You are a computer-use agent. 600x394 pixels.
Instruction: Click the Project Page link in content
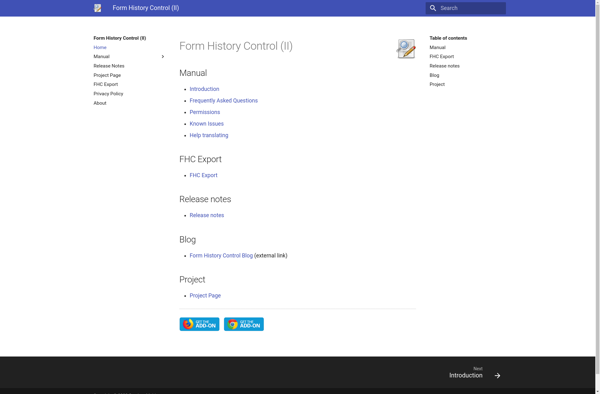(x=205, y=296)
